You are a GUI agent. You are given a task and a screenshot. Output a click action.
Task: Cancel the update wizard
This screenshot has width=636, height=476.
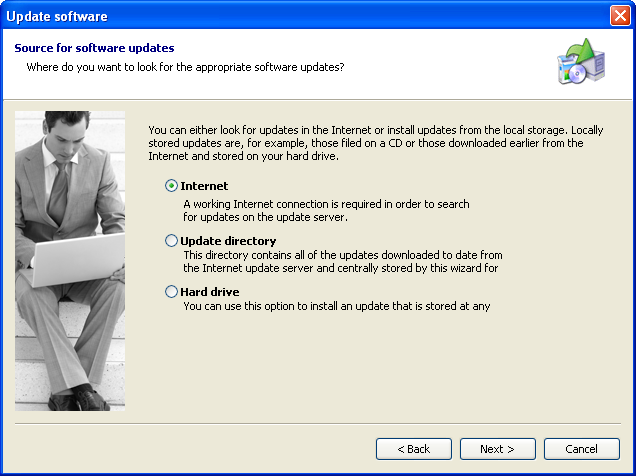pos(581,449)
